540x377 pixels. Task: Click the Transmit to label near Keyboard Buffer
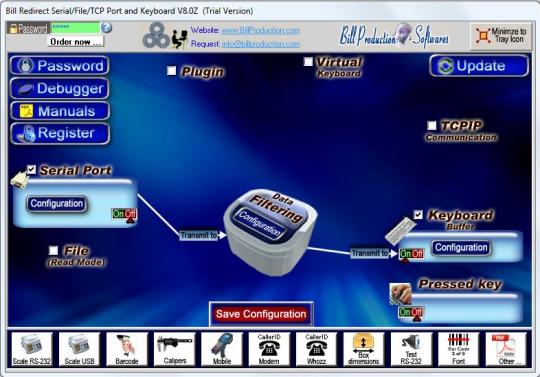[x=370, y=253]
